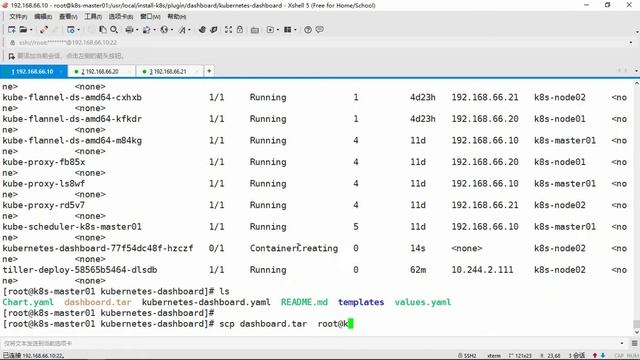Screen dimensions: 640x360
Task: Click tiller-deploy-58565b5464-dlsdb pod name
Action: click(80, 270)
